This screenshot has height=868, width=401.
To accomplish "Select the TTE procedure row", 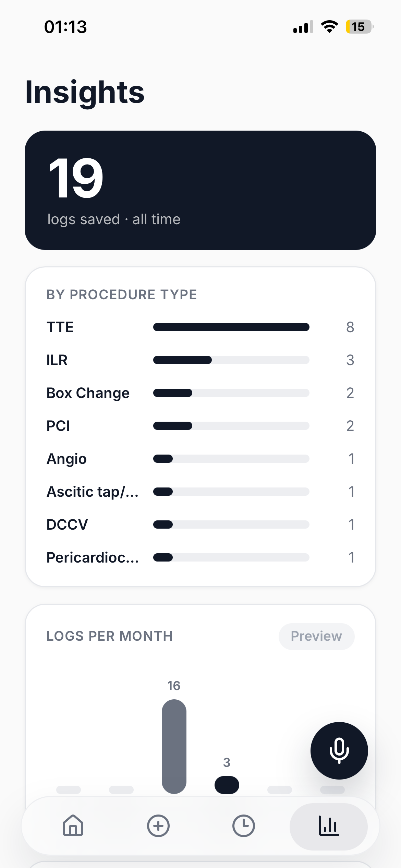I will coord(200,327).
